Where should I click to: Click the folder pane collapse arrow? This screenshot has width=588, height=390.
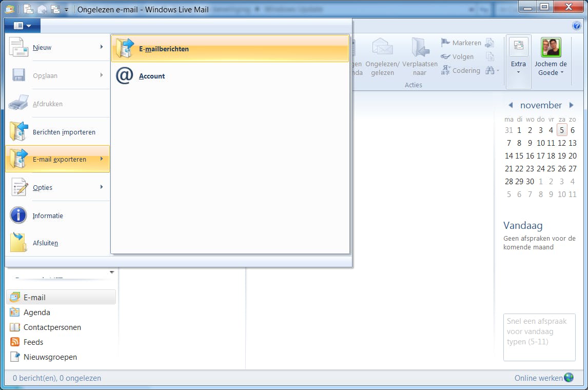(112, 272)
